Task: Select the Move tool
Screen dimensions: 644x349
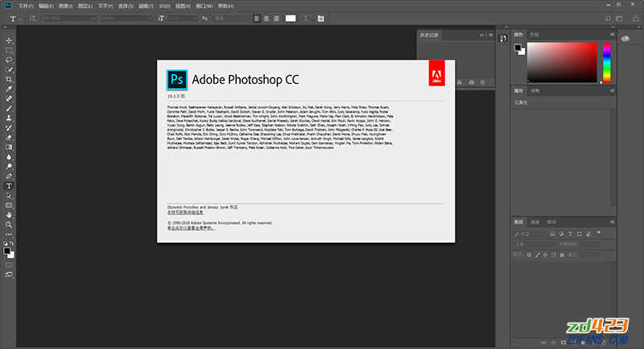Action: pos(9,40)
